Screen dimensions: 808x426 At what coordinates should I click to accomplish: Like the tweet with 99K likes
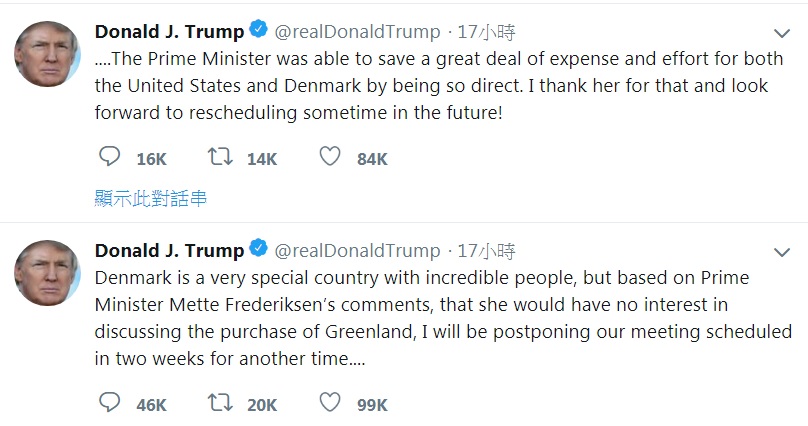pos(330,402)
